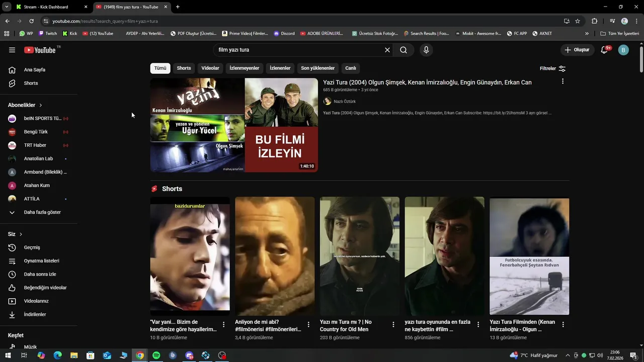Open Filtreler filter options
The image size is (644, 362).
point(552,68)
